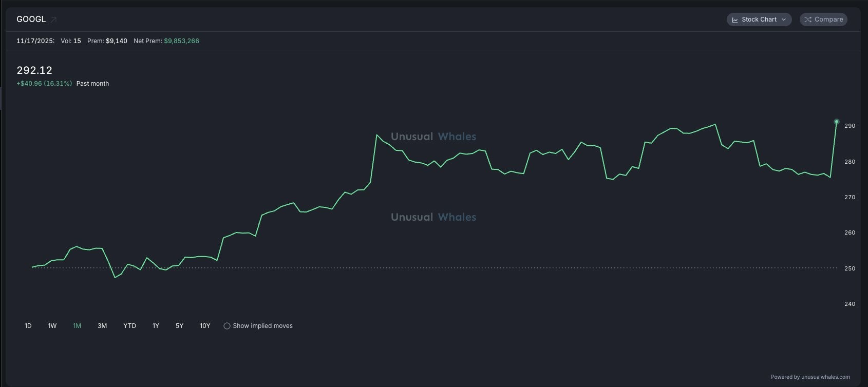Click the line chart icon in Stock Chart
Viewport: 868px width, 387px height.
click(x=735, y=20)
